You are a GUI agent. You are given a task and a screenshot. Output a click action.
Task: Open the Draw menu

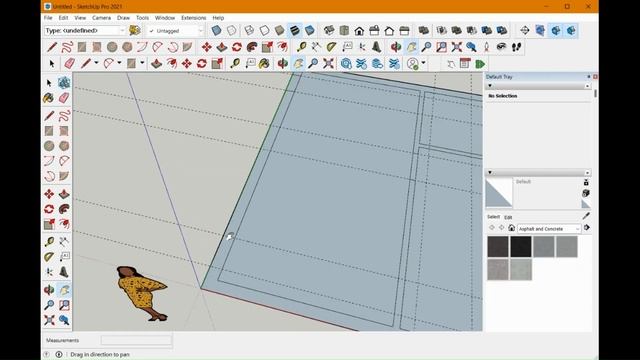pos(123,18)
